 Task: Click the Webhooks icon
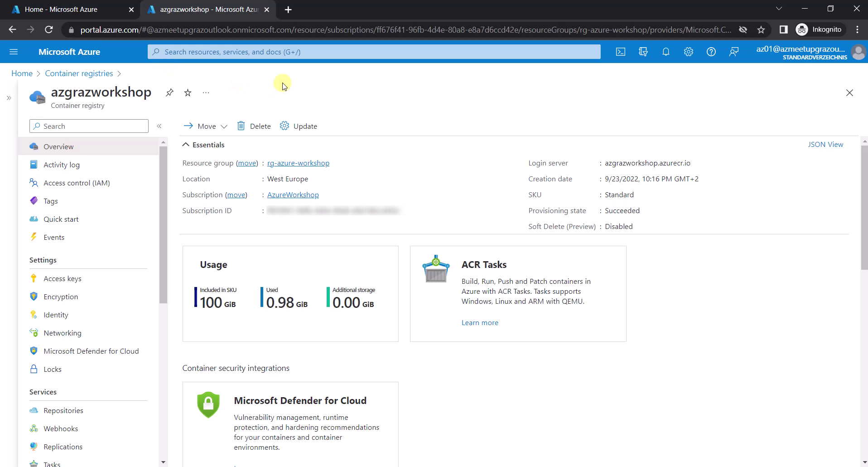(x=34, y=428)
